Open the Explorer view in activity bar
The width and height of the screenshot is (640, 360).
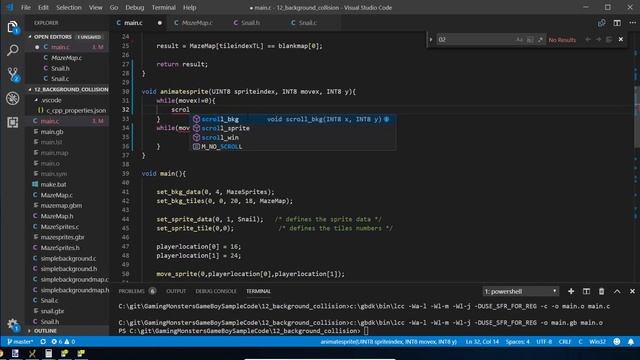click(x=13, y=27)
